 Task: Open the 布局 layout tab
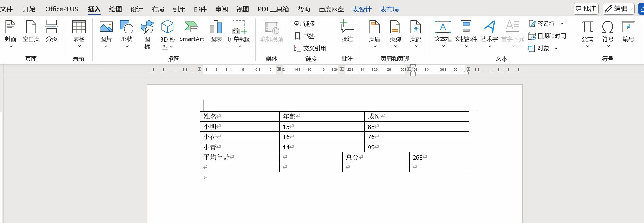click(158, 9)
